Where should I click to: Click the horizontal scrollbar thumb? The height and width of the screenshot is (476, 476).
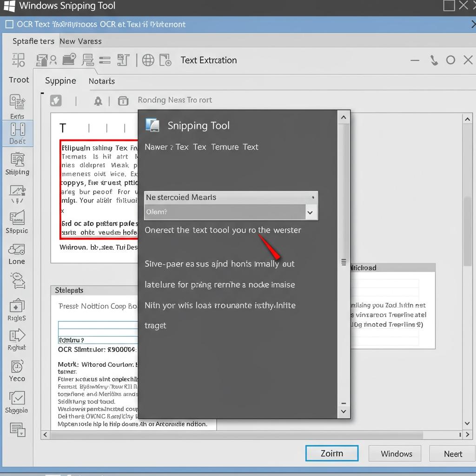(237, 435)
